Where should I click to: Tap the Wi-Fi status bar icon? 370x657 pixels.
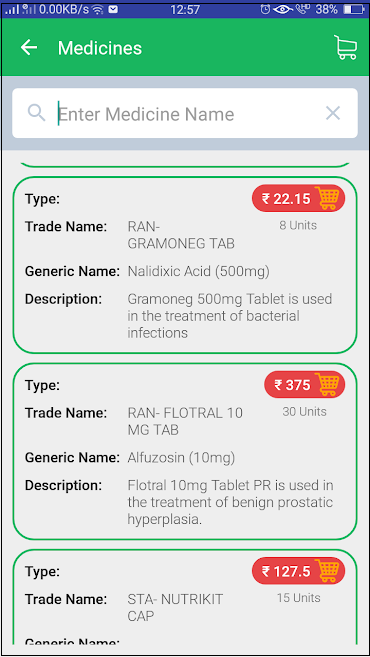[98, 9]
